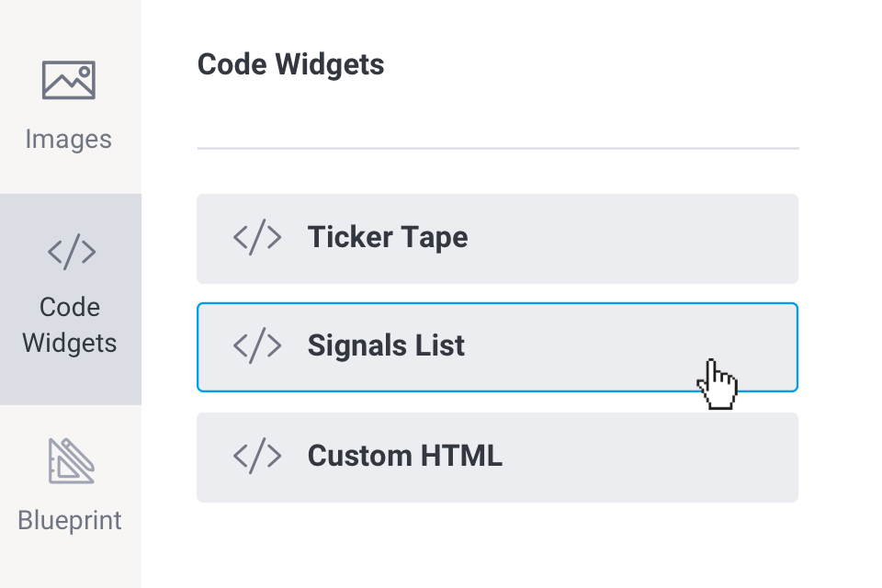Click the "Images" label under picture icon
Image resolution: width=882 pixels, height=588 pixels.
tap(69, 140)
